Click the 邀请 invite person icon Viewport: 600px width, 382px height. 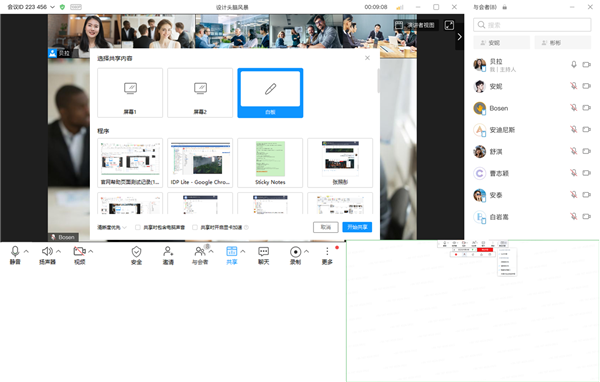click(168, 255)
